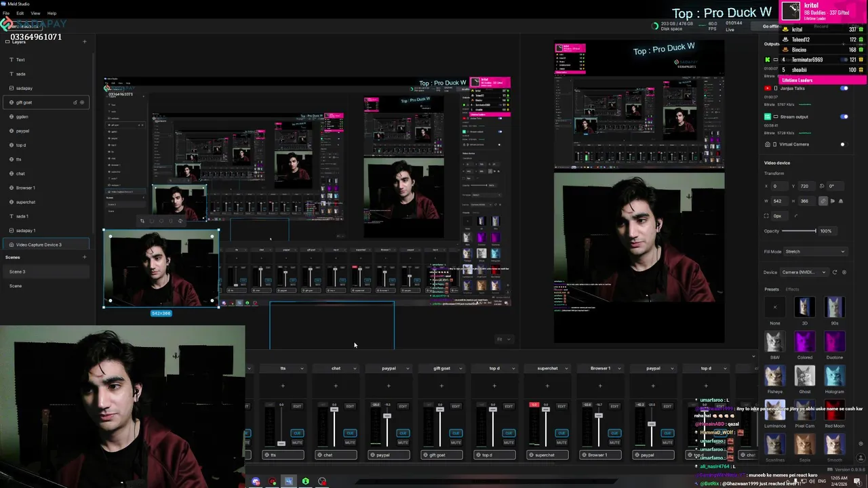Mute the superchat mixer channel
The height and width of the screenshot is (488, 868).
pyautogui.click(x=561, y=442)
